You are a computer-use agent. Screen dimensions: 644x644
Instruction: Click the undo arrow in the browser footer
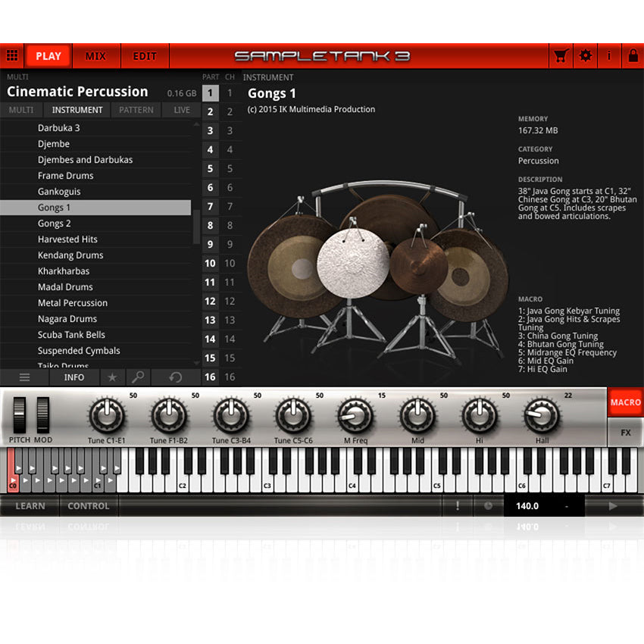click(x=174, y=377)
